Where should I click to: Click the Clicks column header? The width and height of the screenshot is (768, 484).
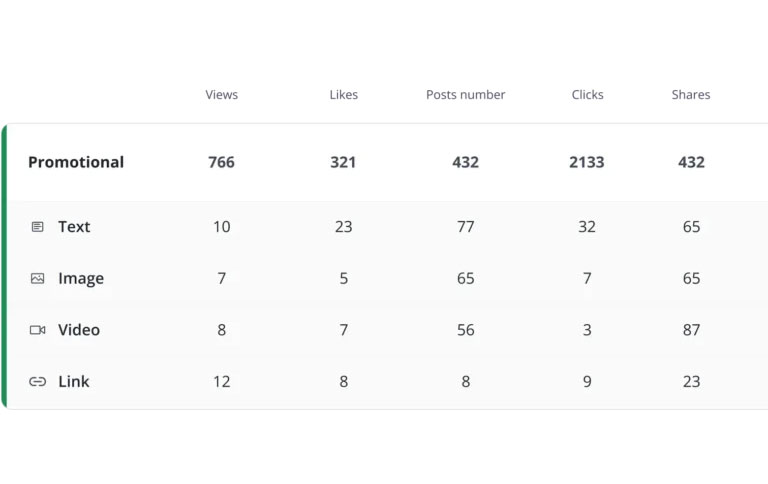587,95
